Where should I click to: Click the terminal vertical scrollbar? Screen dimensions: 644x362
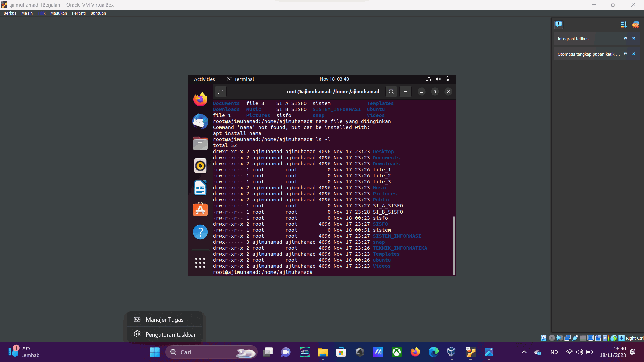(454, 245)
